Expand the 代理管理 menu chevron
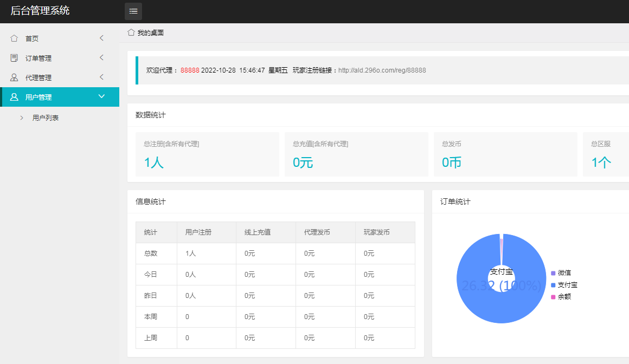Image resolution: width=629 pixels, height=364 pixels. (x=101, y=77)
